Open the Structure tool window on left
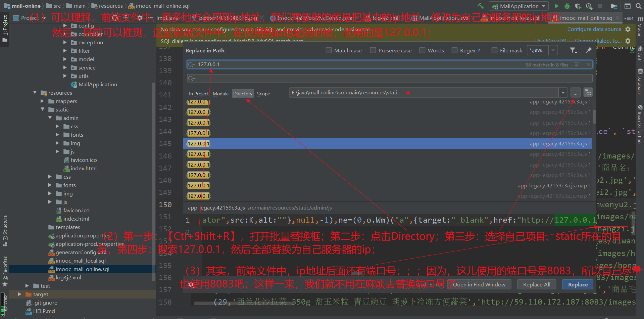Viewport: 644px width, 319px height. coord(5,230)
